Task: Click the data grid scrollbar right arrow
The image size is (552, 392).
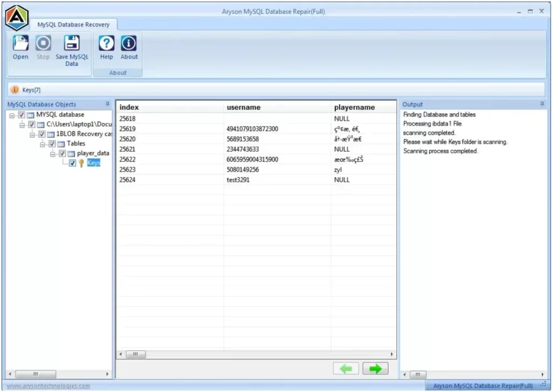Action: pos(391,354)
